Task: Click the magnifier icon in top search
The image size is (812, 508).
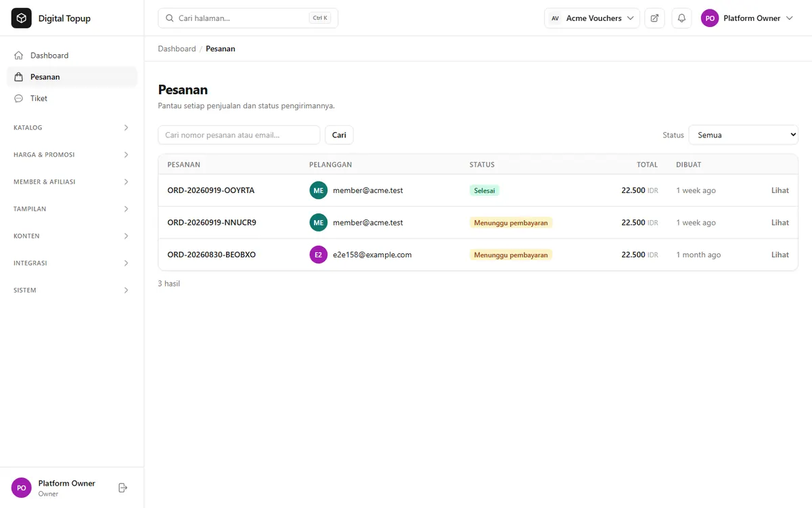Action: point(170,18)
